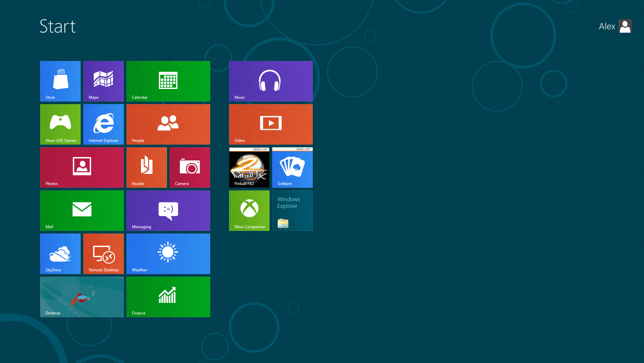
Task: Open Windows Explorer tile
Action: (292, 211)
